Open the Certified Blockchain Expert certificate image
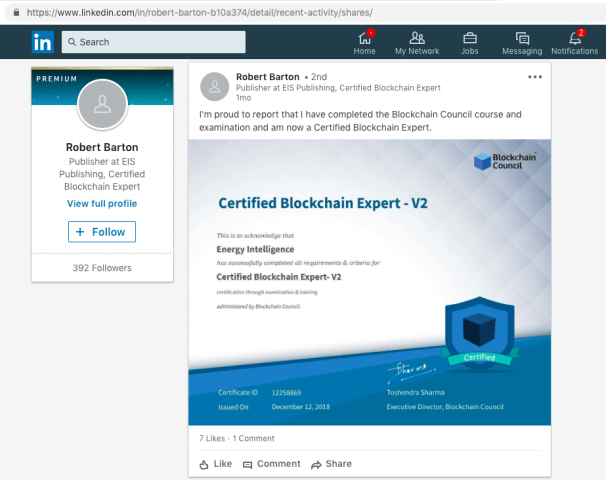 [x=370, y=282]
